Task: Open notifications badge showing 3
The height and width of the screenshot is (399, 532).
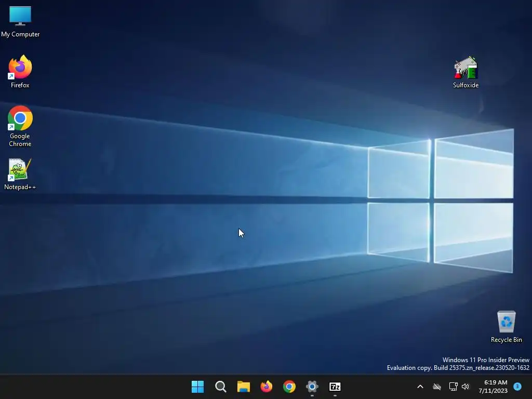Action: click(517, 387)
